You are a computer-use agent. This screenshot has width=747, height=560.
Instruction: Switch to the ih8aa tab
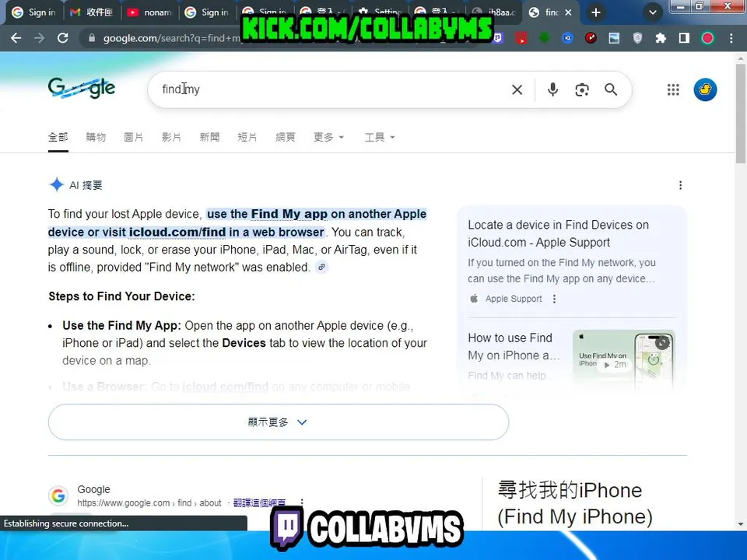click(x=493, y=12)
